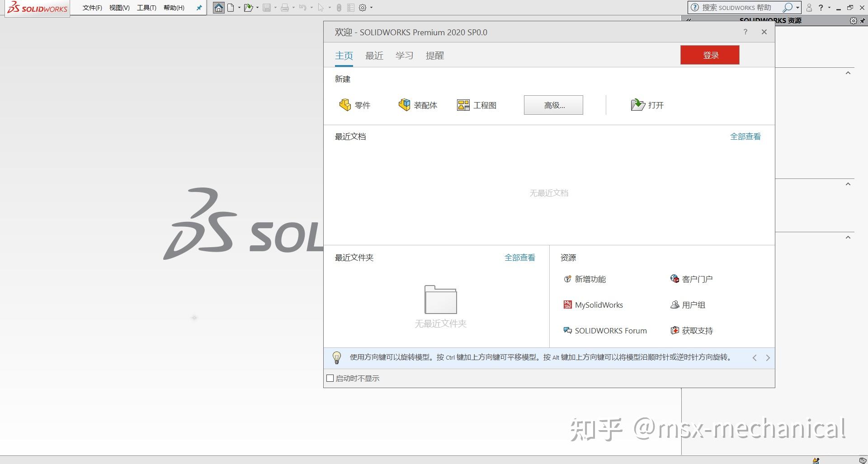Expand the New document dropdown arrow
The width and height of the screenshot is (868, 464).
pos(239,8)
